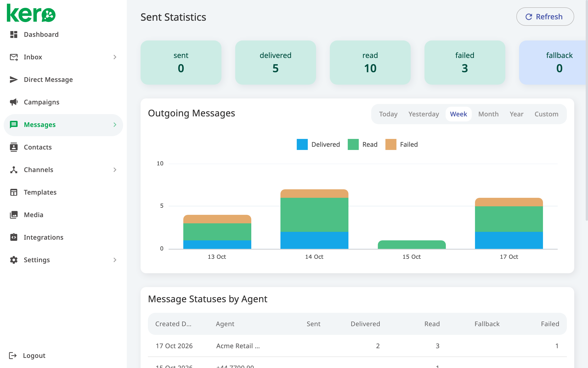The height and width of the screenshot is (368, 588).
Task: Click the Direct Message paper-plane icon
Action: [x=14, y=80]
